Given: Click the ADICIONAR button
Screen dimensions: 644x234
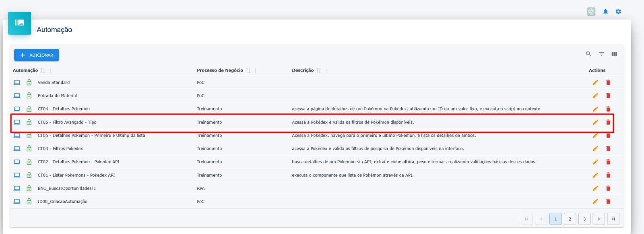Looking at the screenshot, I should click(x=37, y=55).
